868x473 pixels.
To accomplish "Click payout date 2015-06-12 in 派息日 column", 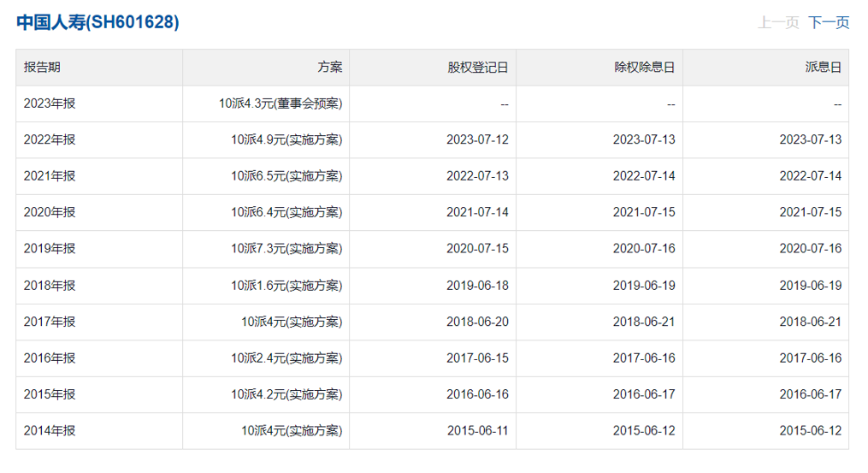I will tap(811, 430).
